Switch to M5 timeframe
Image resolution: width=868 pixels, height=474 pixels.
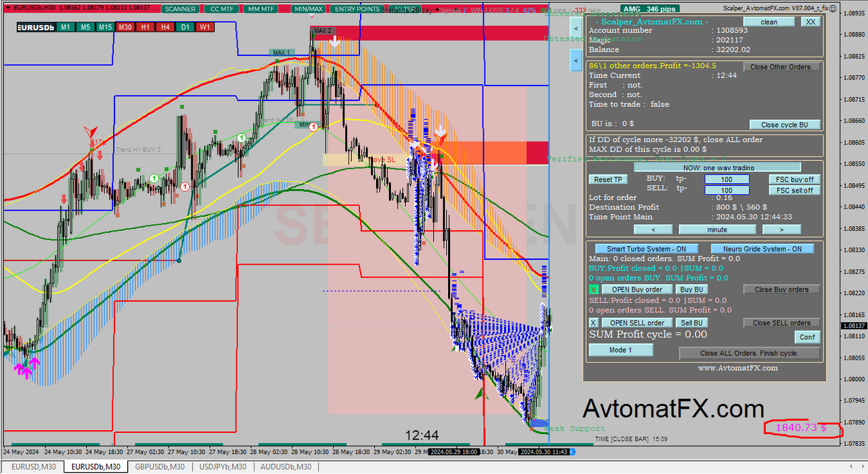point(85,27)
